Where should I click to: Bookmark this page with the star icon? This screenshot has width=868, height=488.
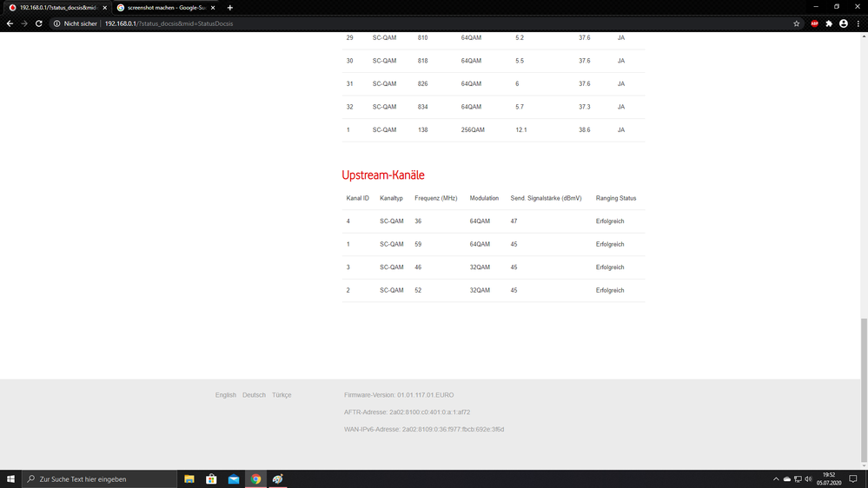[797, 23]
